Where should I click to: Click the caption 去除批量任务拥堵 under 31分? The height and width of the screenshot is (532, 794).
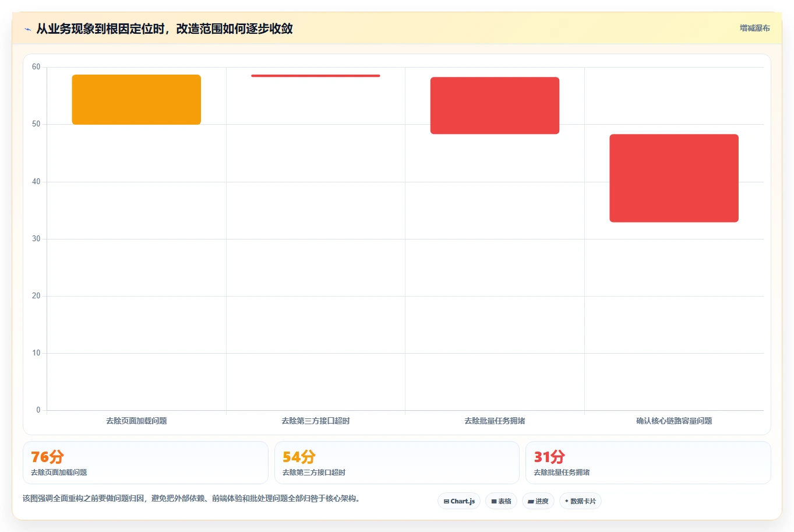(x=562, y=473)
